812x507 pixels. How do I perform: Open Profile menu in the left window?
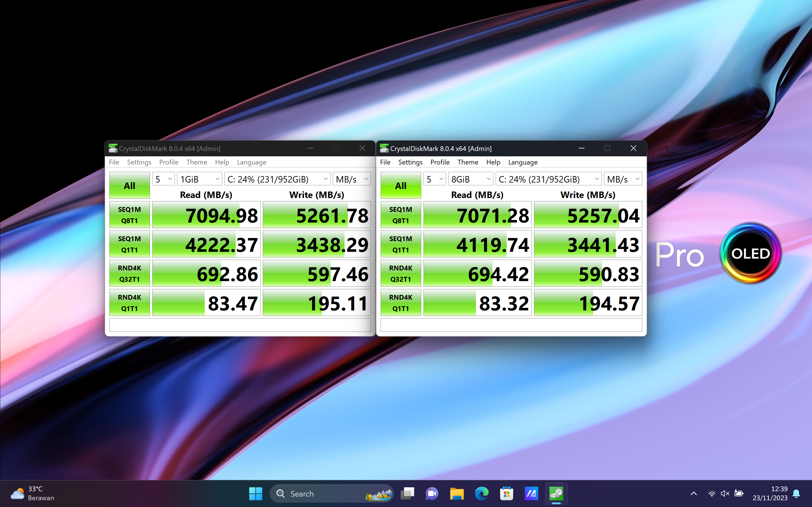(168, 162)
